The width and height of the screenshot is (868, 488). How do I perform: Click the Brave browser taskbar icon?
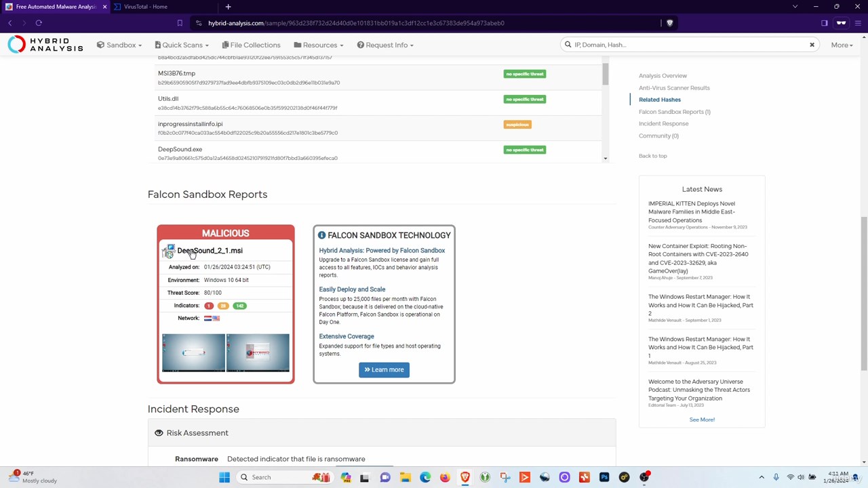click(x=465, y=477)
